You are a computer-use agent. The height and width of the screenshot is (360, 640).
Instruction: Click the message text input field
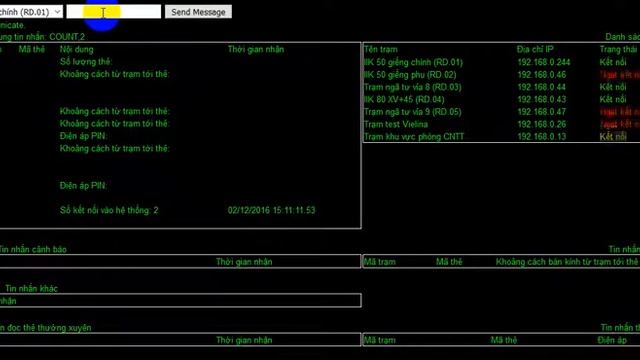(x=114, y=11)
